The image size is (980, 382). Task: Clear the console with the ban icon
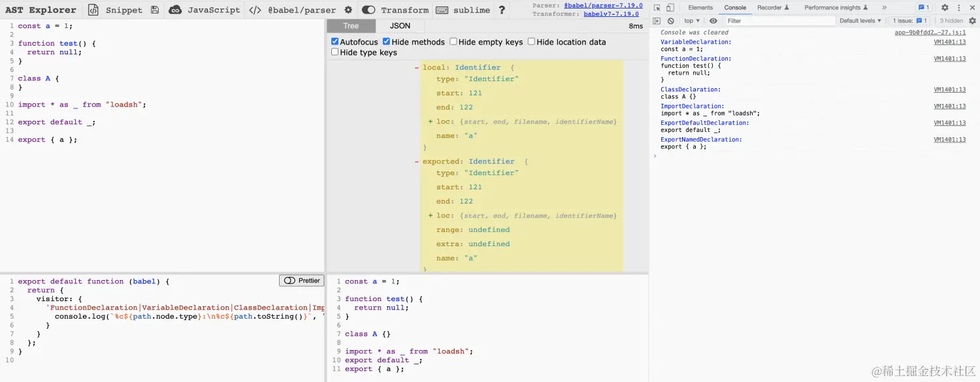(671, 21)
